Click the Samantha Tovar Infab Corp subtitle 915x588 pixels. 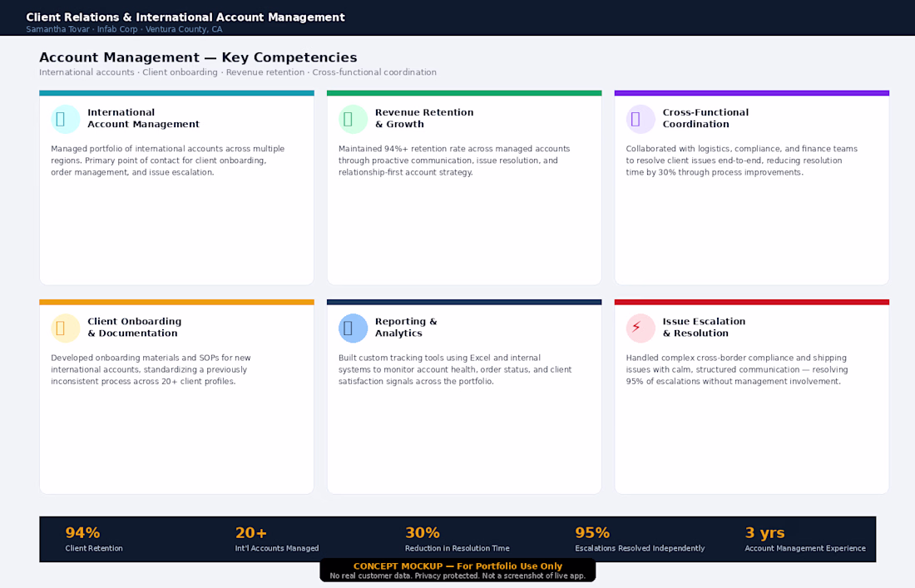pos(124,29)
